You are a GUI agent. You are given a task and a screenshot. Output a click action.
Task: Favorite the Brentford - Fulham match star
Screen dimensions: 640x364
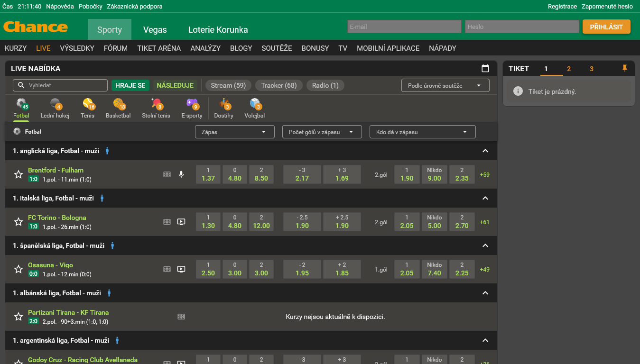click(19, 174)
